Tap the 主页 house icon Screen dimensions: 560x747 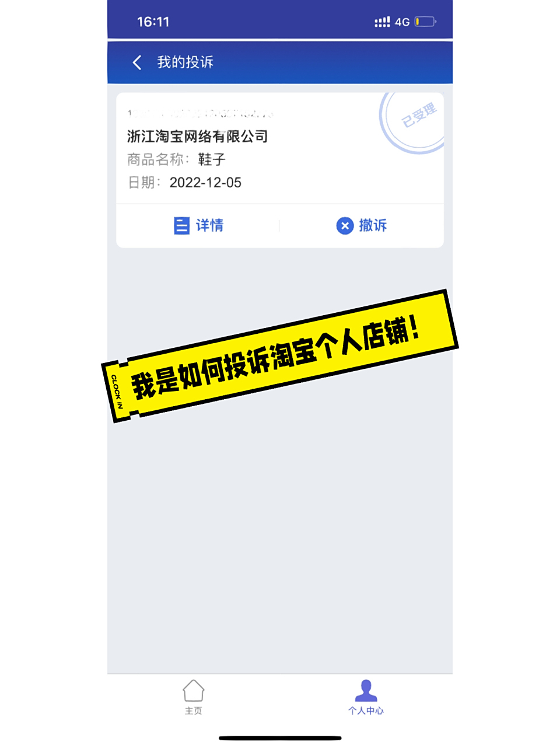193,690
